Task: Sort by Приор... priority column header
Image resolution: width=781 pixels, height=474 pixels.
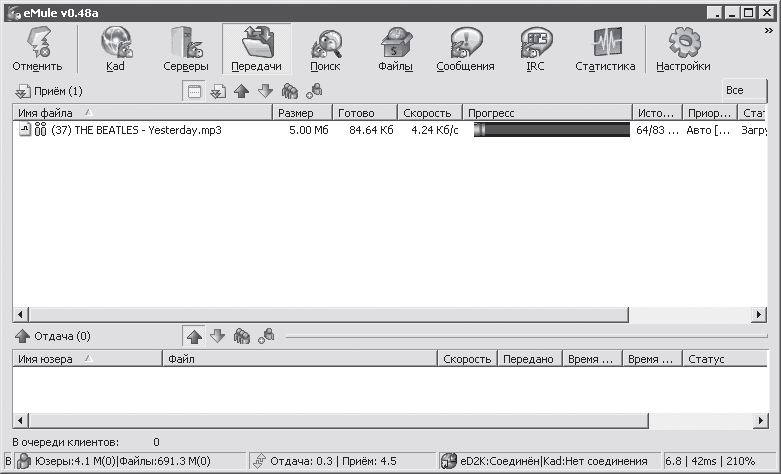Action: [x=710, y=113]
